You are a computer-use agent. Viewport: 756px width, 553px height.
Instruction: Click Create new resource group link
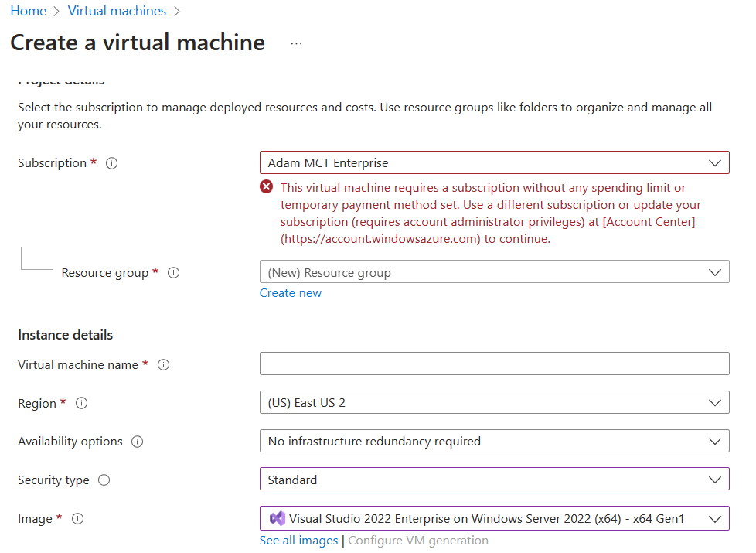pyautogui.click(x=290, y=293)
